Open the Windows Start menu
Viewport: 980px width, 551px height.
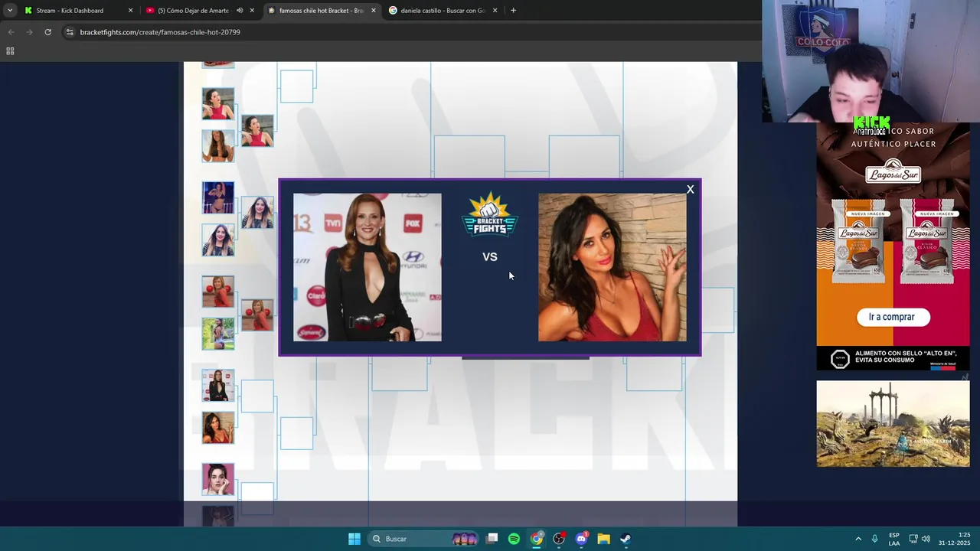[354, 539]
